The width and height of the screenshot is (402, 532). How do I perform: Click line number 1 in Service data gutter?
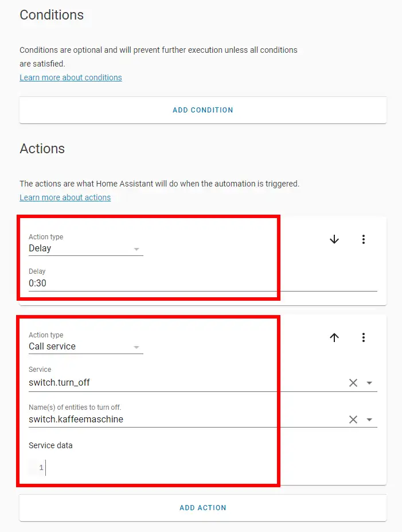pyautogui.click(x=41, y=468)
